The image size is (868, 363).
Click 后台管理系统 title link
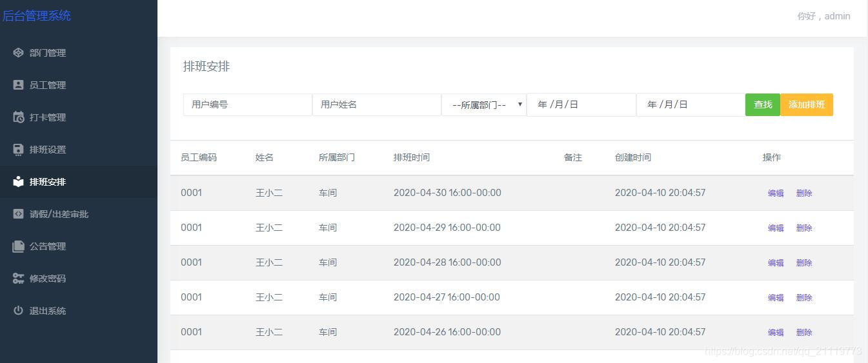pos(36,15)
